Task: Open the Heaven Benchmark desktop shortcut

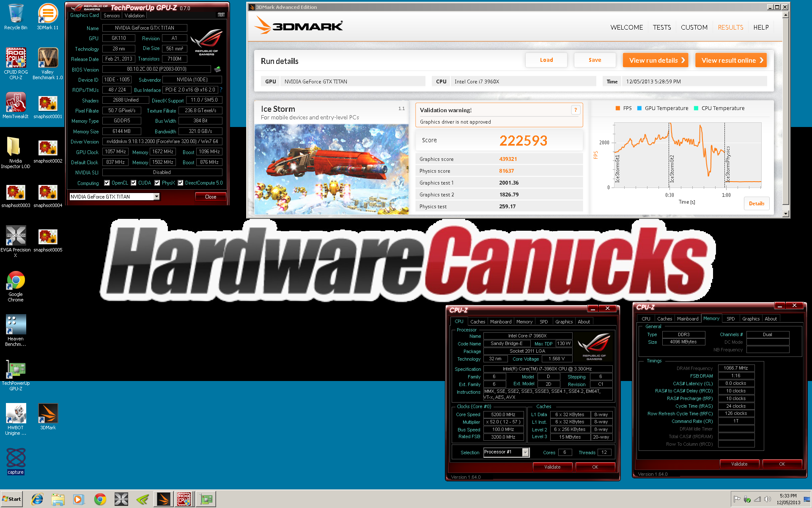Action: [x=16, y=331]
